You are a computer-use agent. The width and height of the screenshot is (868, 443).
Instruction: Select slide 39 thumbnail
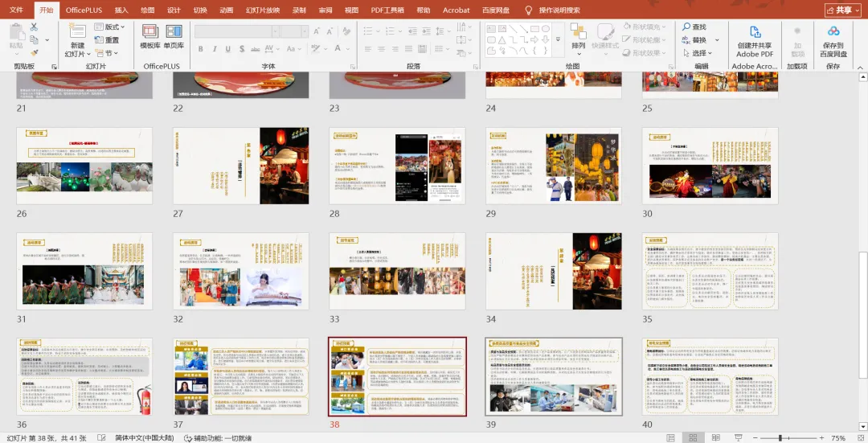554,376
